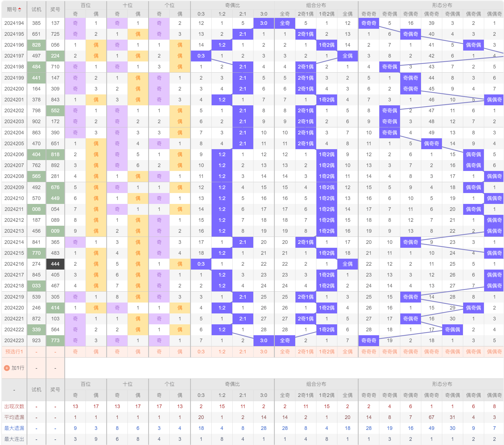
Task: Pick 3:0 in the 预选行1 row
Action: (x=264, y=352)
